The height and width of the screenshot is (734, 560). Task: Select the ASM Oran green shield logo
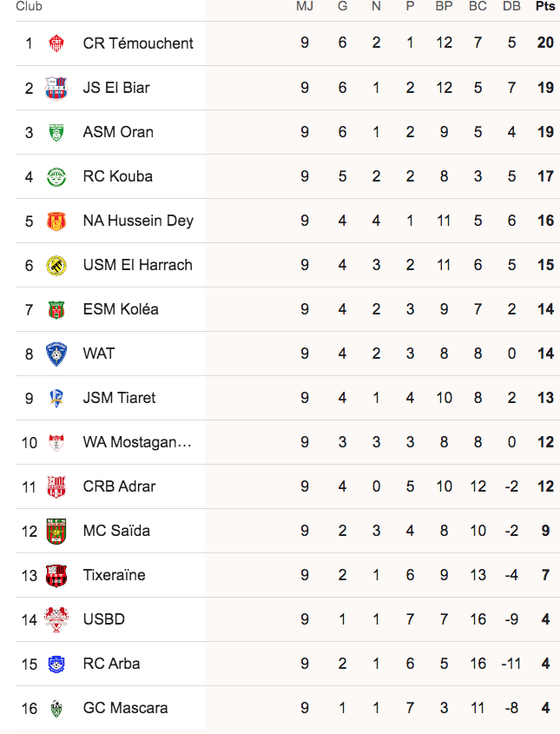[x=56, y=132]
